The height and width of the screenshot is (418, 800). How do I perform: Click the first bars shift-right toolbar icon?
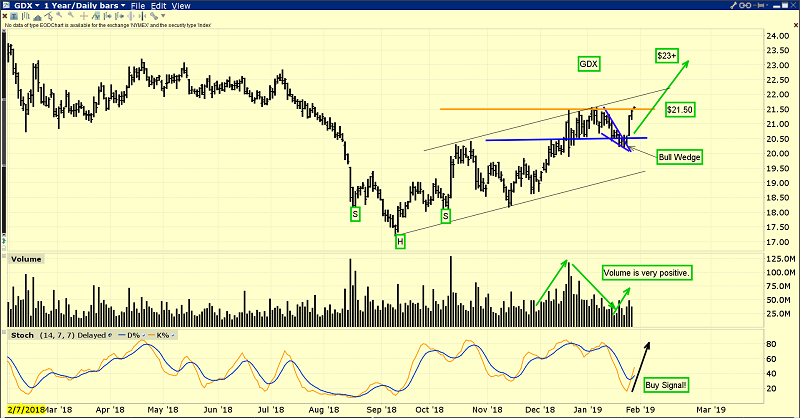108,16
